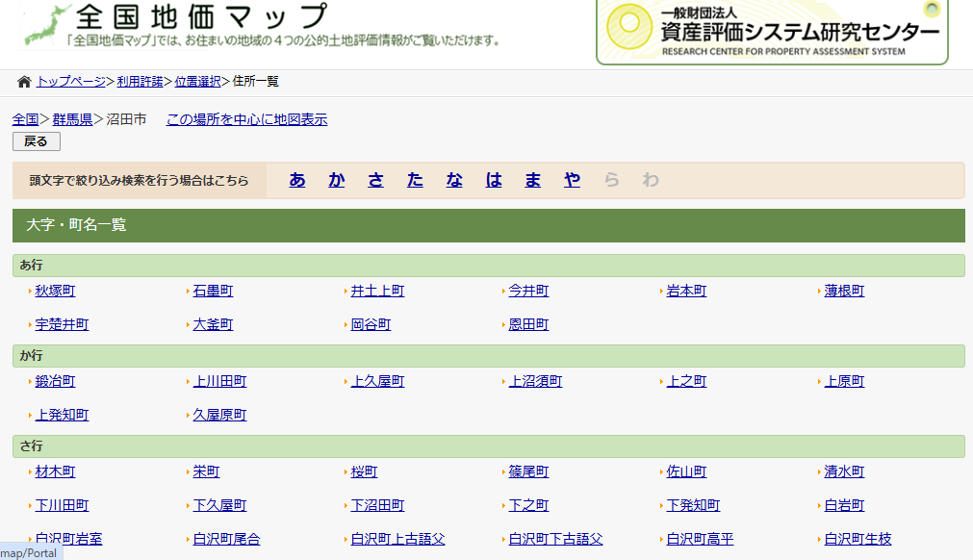The height and width of the screenshot is (560, 973).
Task: Open the 秋塚町 town link
Action: (55, 291)
